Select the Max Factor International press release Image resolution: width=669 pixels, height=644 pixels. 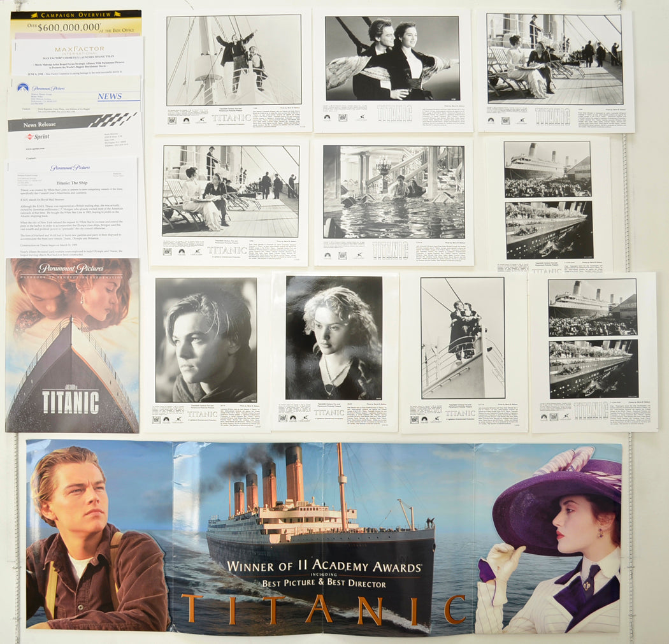pos(76,56)
